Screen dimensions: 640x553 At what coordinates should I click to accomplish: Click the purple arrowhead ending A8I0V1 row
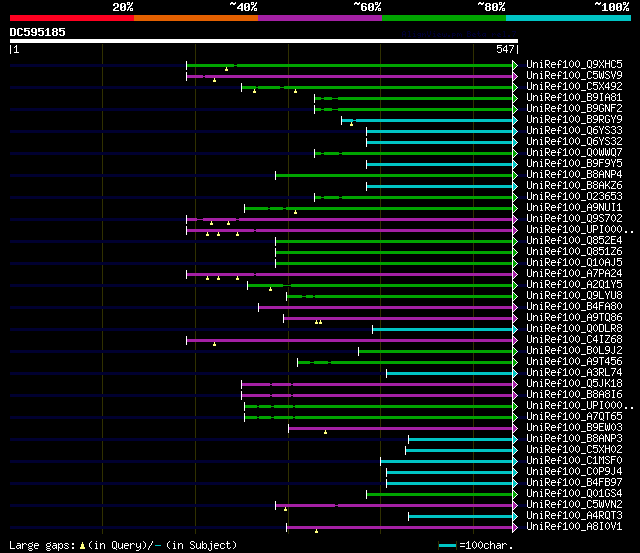tap(515, 528)
